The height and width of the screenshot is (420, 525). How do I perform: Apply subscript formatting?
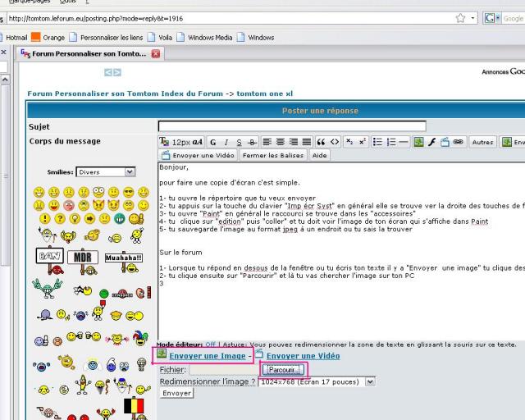[x=349, y=142]
